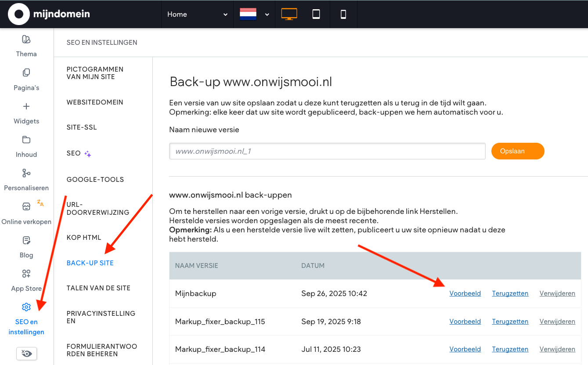Viewport: 588px width, 365px height.
Task: Click the orange Opslaan button
Action: click(x=518, y=151)
